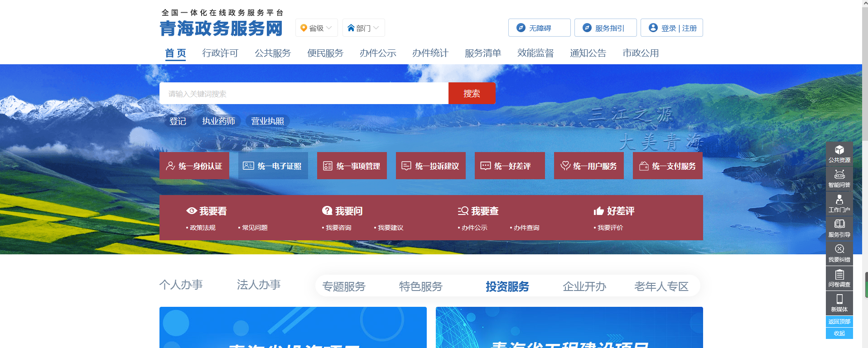Open 公共服务 nav item
The image size is (868, 348).
click(x=273, y=53)
